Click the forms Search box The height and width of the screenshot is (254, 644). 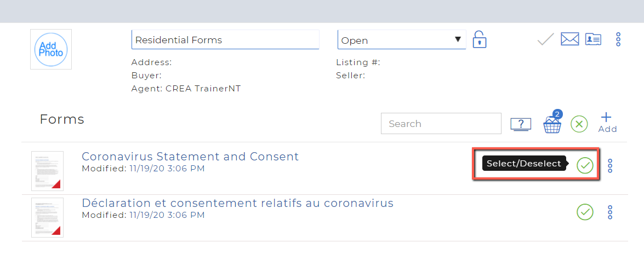[441, 124]
